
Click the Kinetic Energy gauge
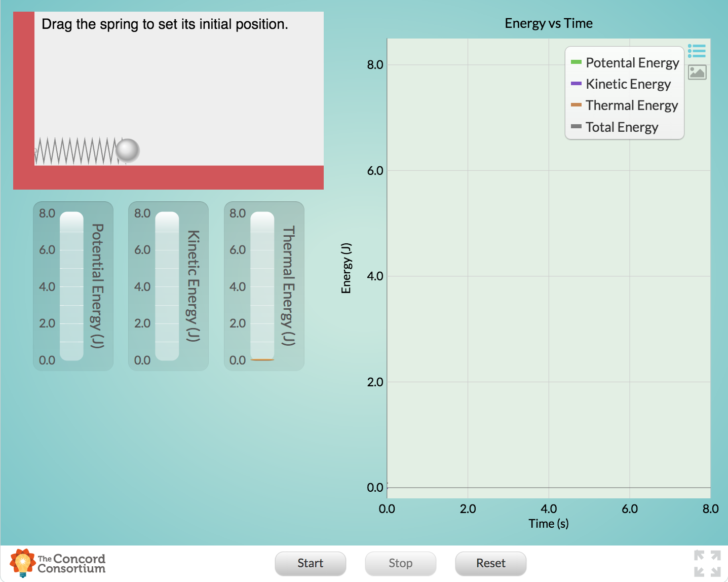tap(168, 285)
